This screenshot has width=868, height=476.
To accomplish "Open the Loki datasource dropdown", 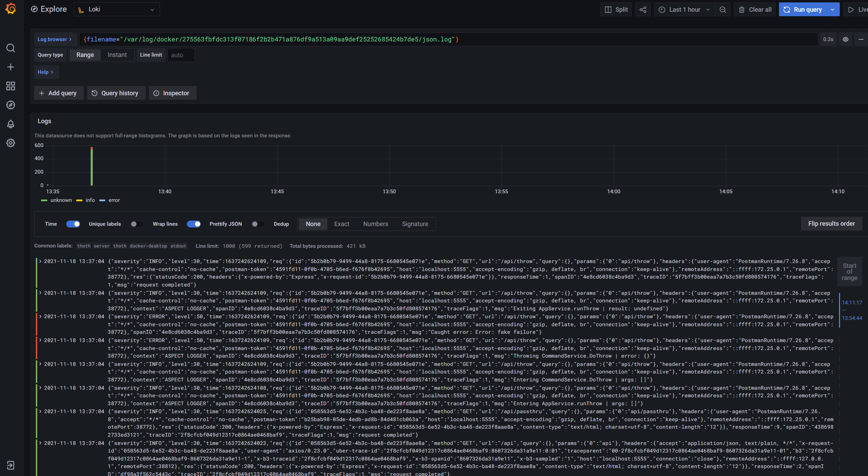I will coord(117,10).
